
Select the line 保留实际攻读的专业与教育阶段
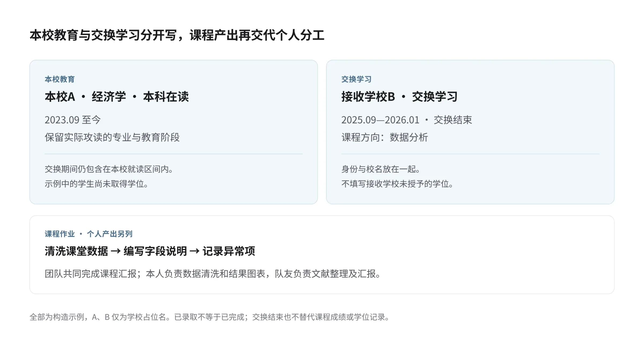click(112, 137)
